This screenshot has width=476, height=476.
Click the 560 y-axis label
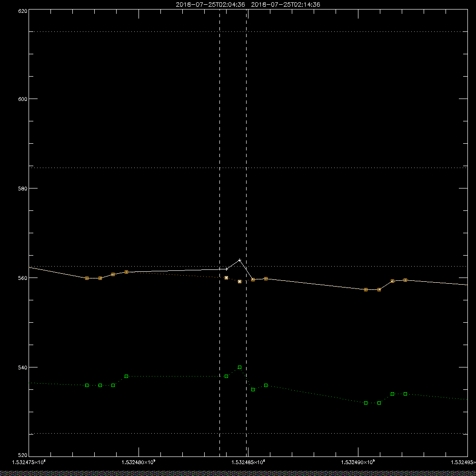[x=23, y=278]
